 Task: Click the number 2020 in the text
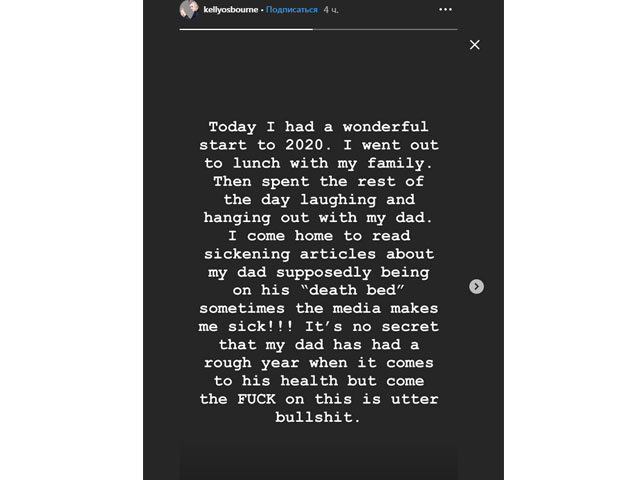pyautogui.click(x=304, y=145)
